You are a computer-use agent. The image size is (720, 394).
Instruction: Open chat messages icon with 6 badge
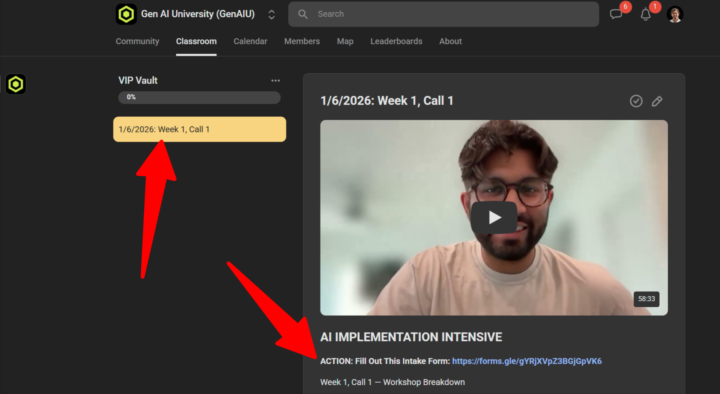(616, 14)
